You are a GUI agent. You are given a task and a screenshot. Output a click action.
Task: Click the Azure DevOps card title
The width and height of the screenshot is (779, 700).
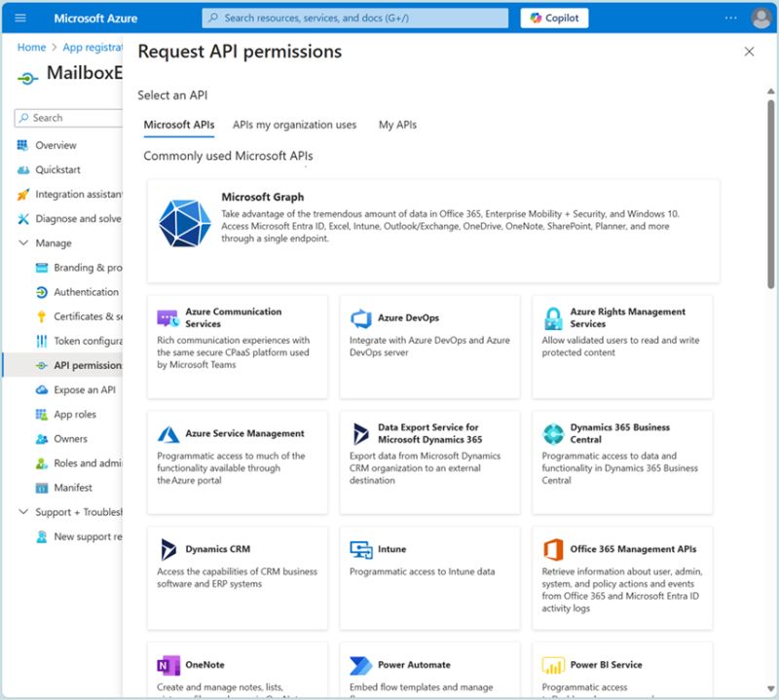point(408,318)
